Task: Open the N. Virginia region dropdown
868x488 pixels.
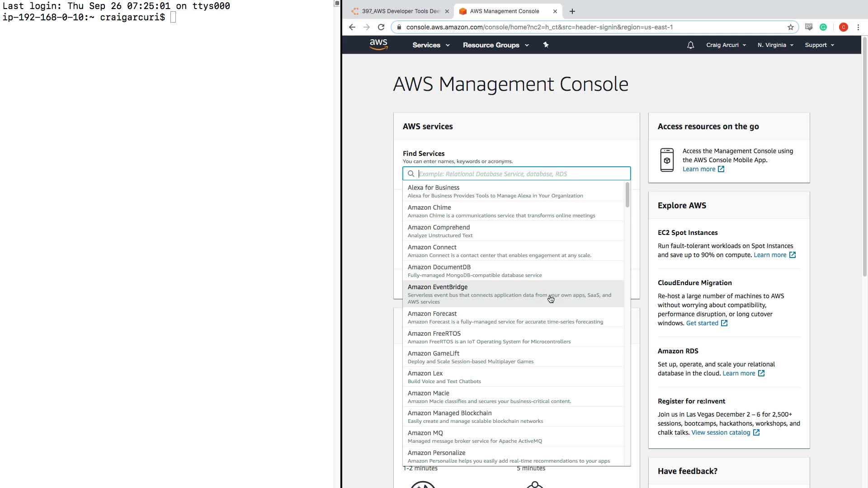Action: [775, 45]
